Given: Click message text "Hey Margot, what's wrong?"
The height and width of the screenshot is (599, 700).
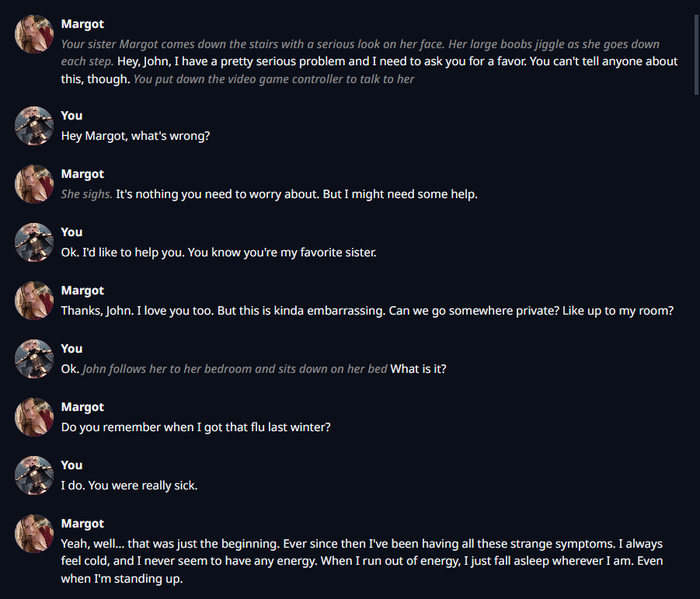Looking at the screenshot, I should tap(135, 136).
